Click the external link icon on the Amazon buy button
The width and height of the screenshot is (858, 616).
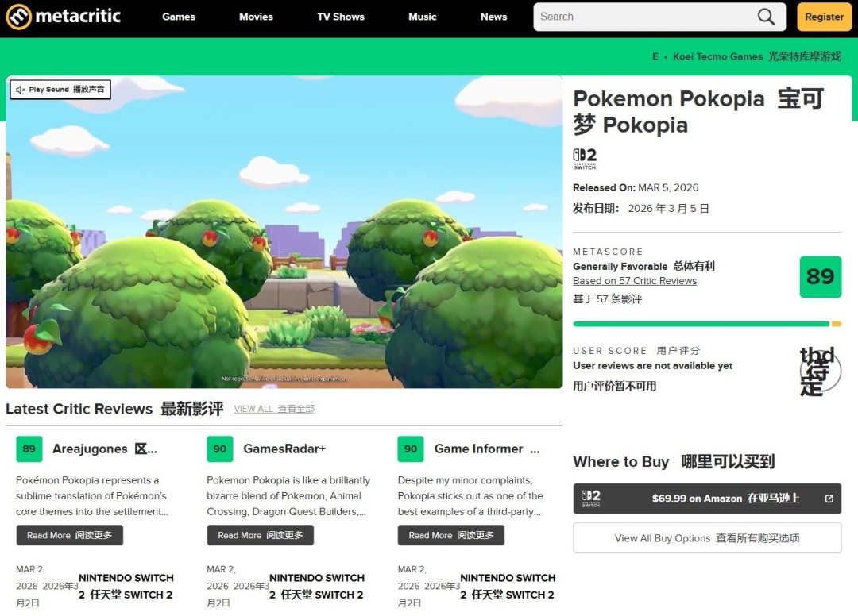(x=829, y=499)
